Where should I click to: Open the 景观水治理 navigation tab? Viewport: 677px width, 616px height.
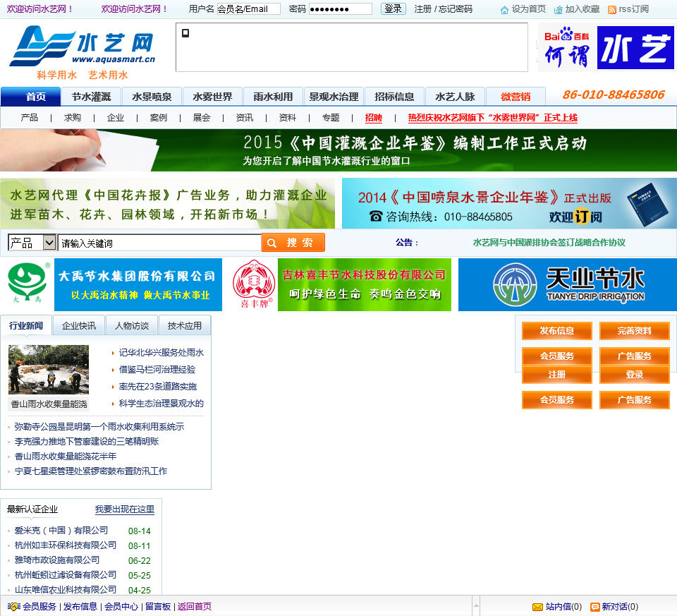[x=334, y=97]
